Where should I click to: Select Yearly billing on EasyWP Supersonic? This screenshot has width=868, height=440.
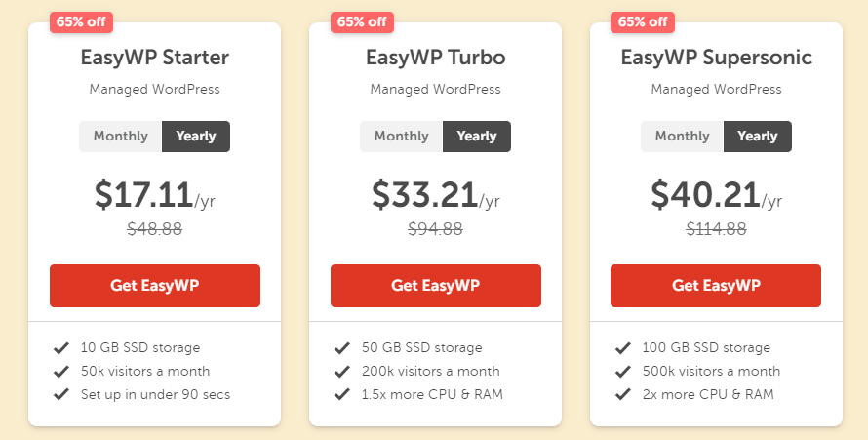(x=757, y=137)
